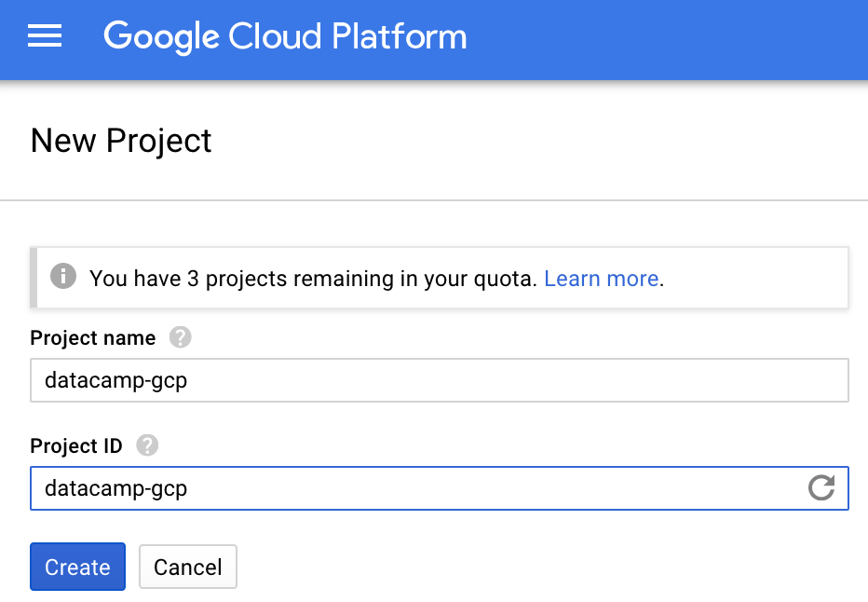Open the hamburger navigation menu
Screen dimensions: 868x602
(x=45, y=37)
